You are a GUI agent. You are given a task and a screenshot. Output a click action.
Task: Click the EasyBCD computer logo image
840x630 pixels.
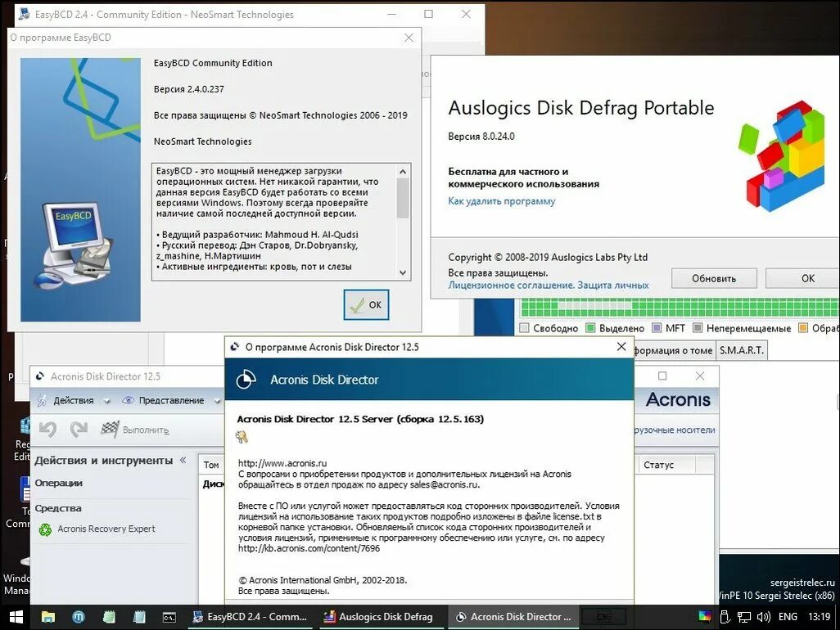75,245
